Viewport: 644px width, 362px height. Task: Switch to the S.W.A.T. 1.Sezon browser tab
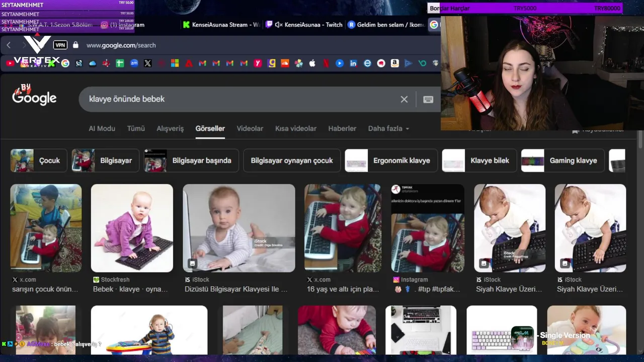pyautogui.click(x=60, y=25)
